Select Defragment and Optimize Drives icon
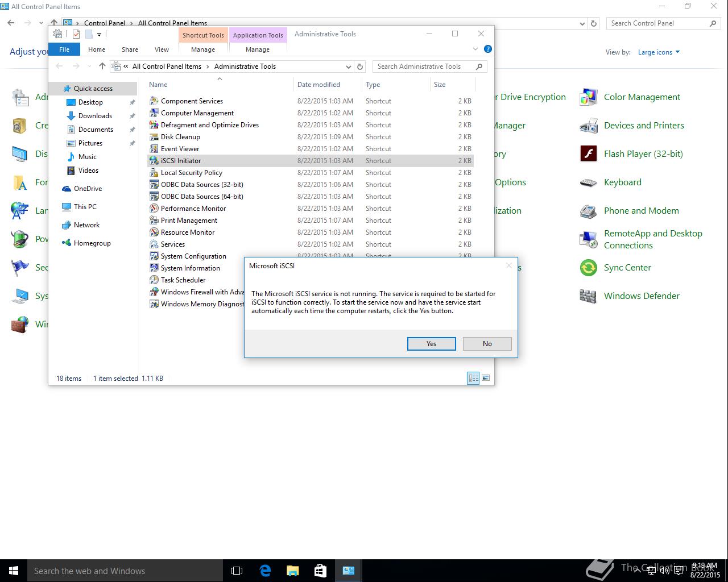Image resolution: width=728 pixels, height=582 pixels. pos(154,125)
